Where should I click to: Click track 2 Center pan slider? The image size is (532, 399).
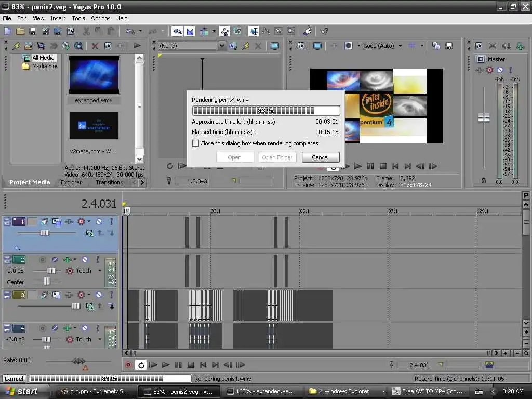47,281
